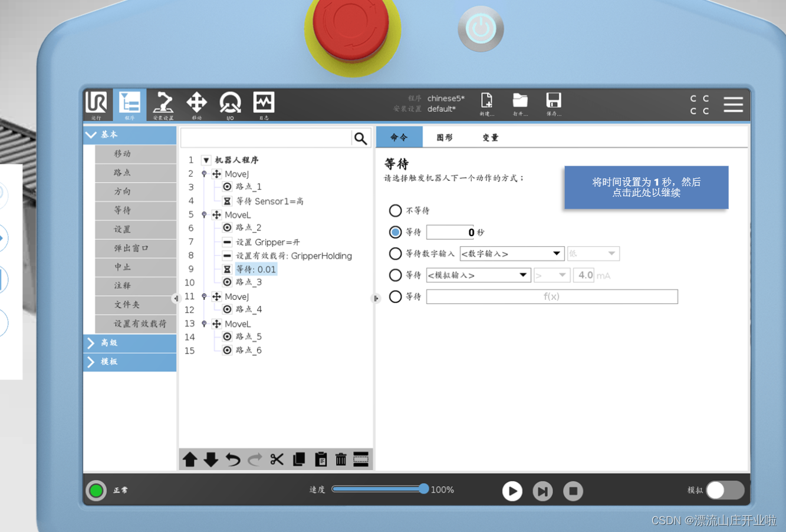Toggle the simulation mode switch
Screen dimensions: 786x532
(x=725, y=490)
